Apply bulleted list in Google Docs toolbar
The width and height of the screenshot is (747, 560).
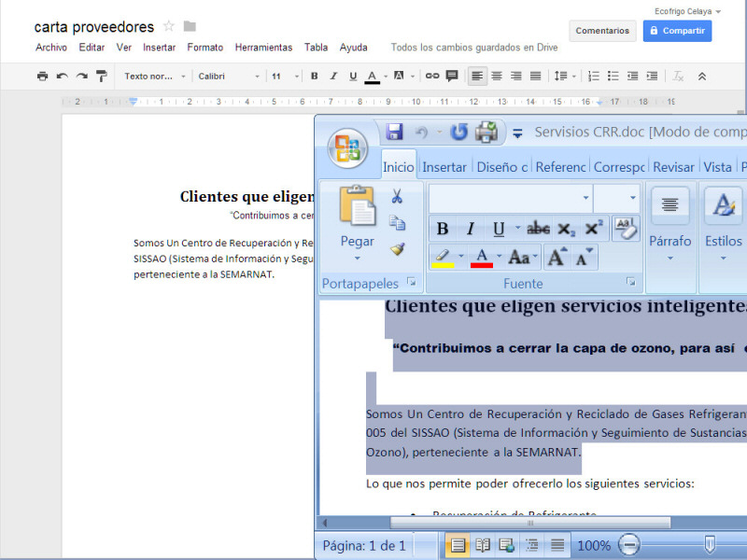coord(613,77)
